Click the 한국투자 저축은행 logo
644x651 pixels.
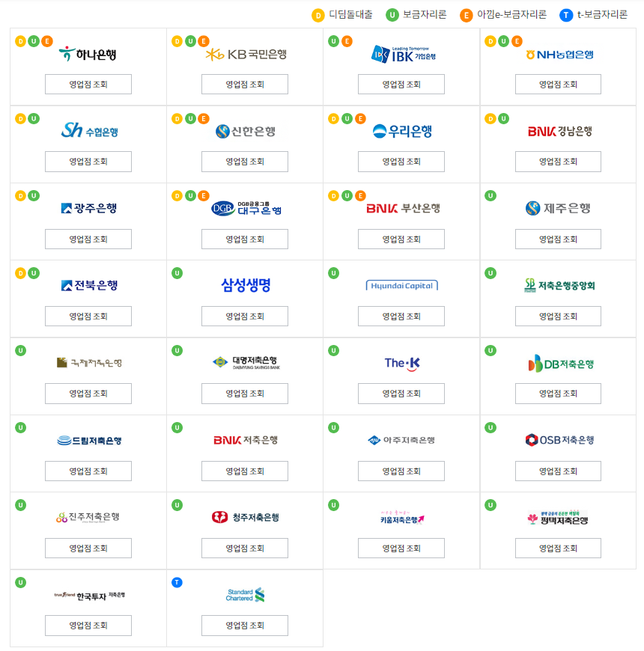click(89, 596)
